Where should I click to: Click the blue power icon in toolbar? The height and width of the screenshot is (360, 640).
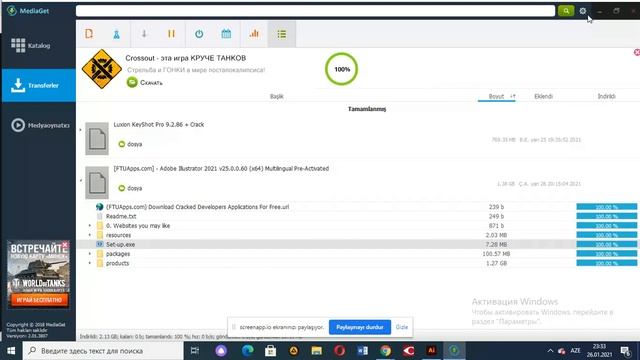pos(199,34)
